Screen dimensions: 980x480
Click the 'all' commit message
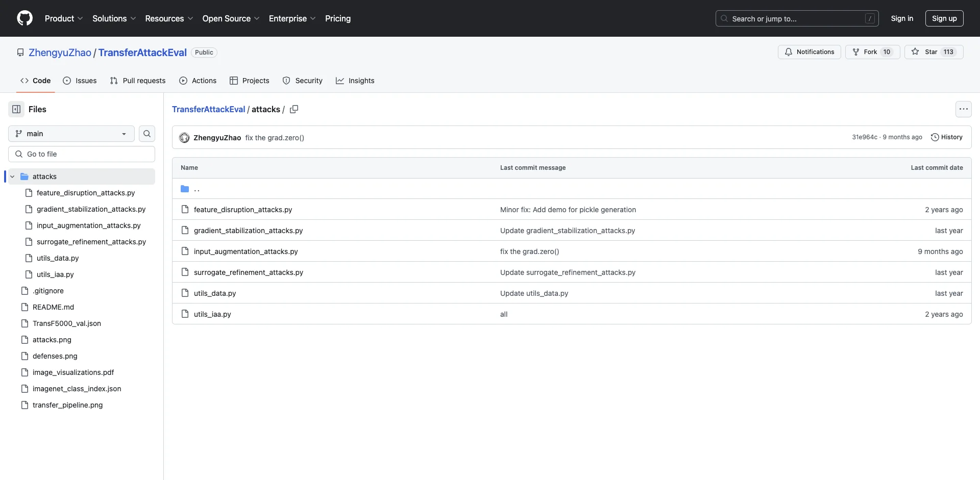[x=504, y=314]
